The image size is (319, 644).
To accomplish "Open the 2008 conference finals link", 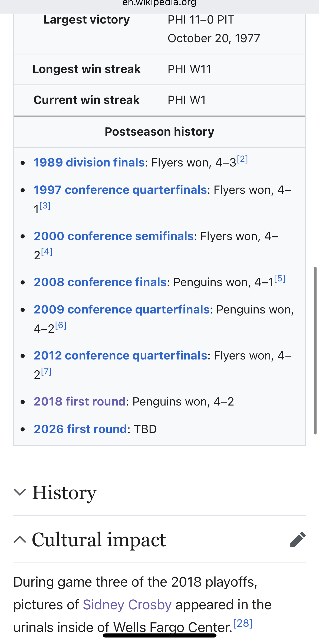I will pos(100,282).
